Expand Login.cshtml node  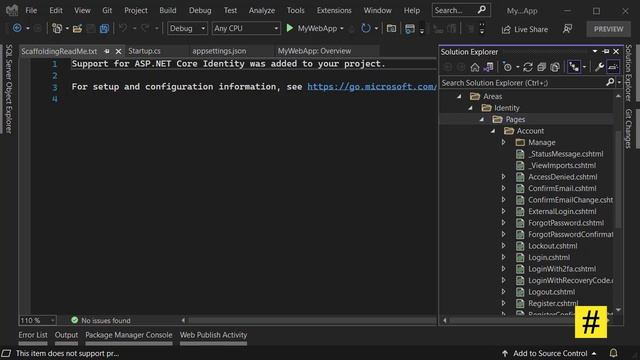(x=504, y=257)
